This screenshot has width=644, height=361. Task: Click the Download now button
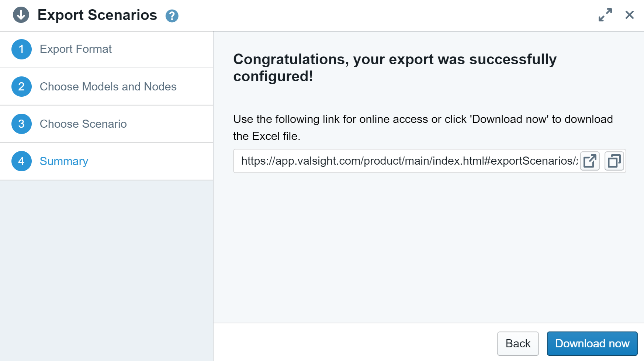coord(592,344)
